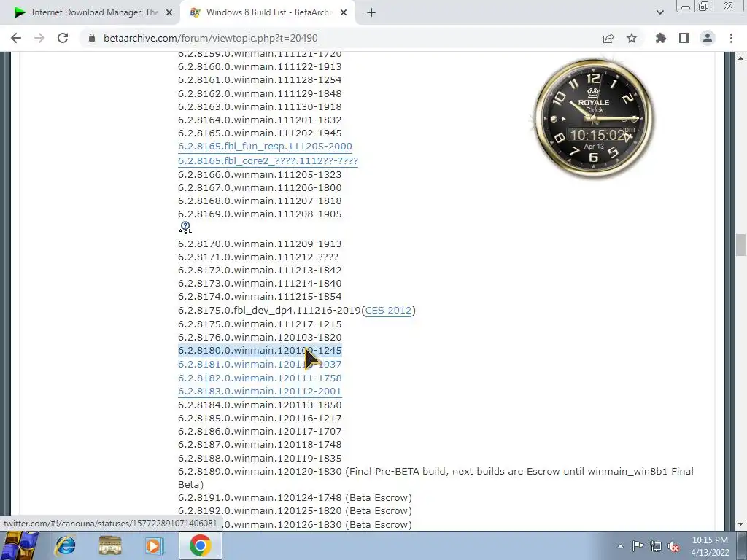Open Windows Start button
This screenshot has height=560, width=747.
(20, 545)
